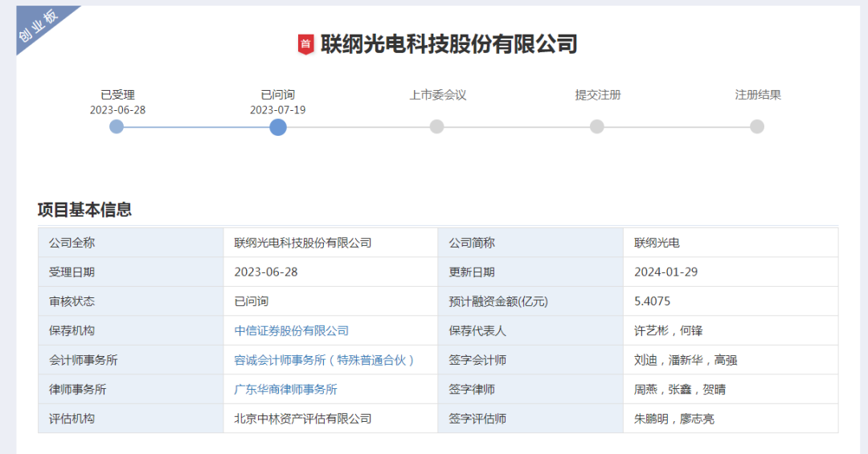Click the 已问询 value in 审核状态 row
868x454 pixels.
[x=252, y=301]
